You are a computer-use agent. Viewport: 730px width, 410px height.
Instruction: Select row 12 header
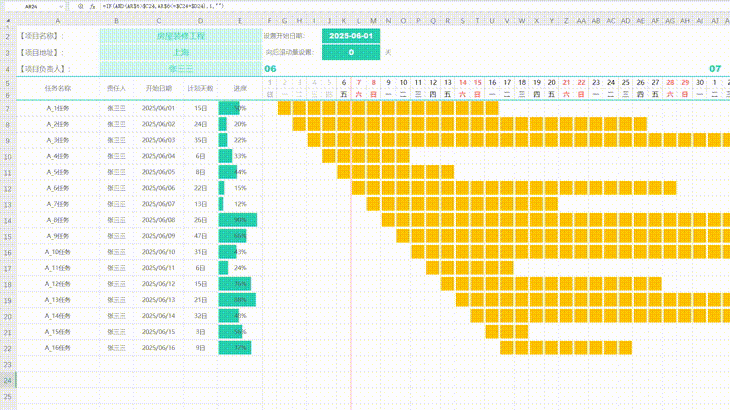pos(8,188)
